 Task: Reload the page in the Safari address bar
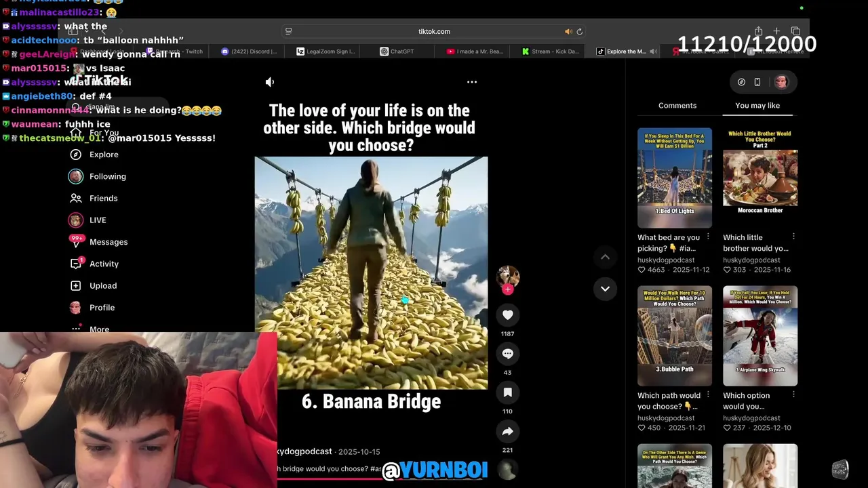[x=579, y=32]
